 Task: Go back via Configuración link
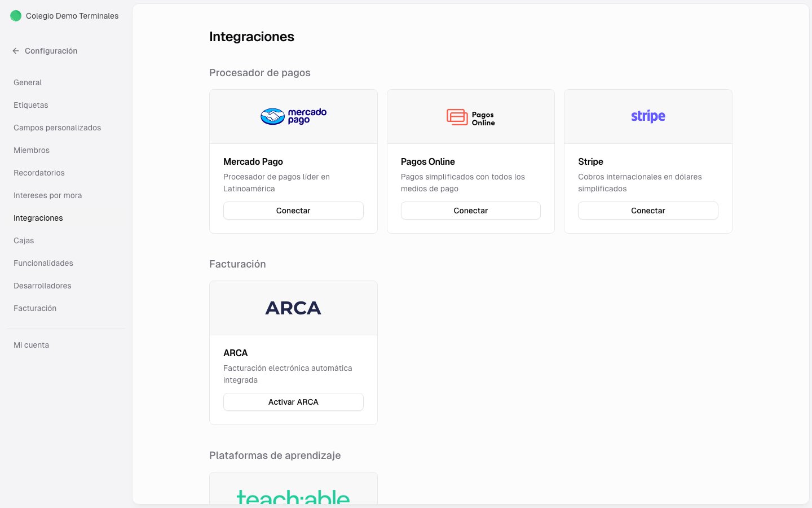(x=51, y=51)
